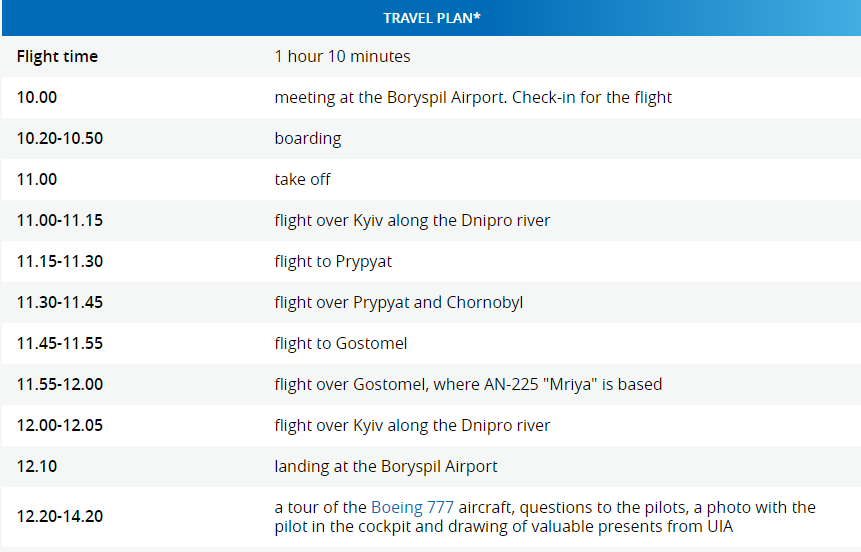Select 'landing at the Boryspil Airport' text
This screenshot has height=552, width=861.
coord(386,467)
